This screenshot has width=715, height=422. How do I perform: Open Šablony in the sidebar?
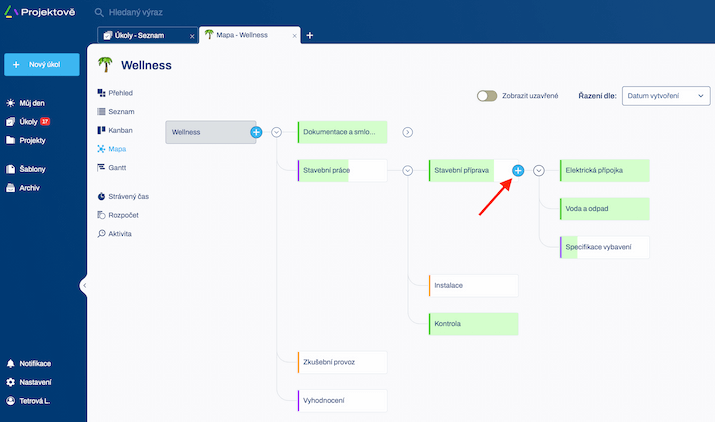[26, 169]
